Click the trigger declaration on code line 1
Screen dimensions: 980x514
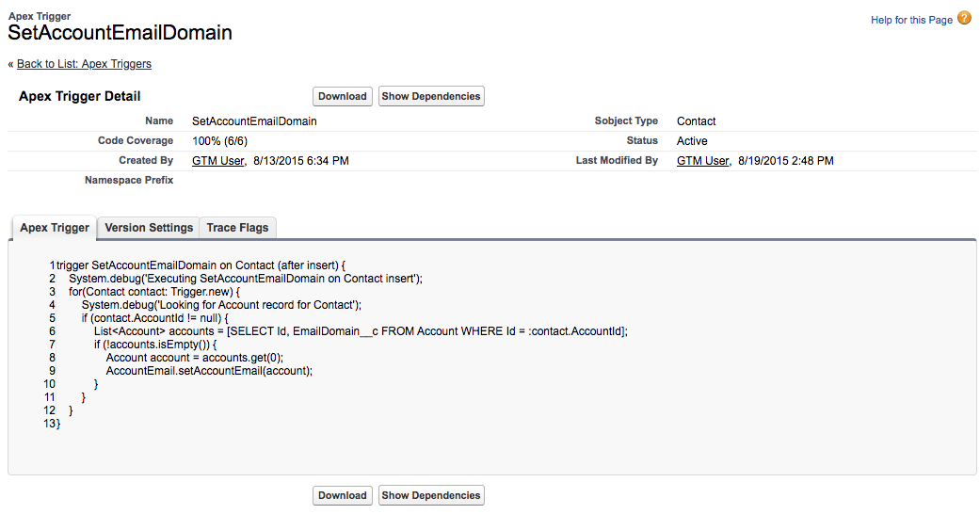click(202, 265)
